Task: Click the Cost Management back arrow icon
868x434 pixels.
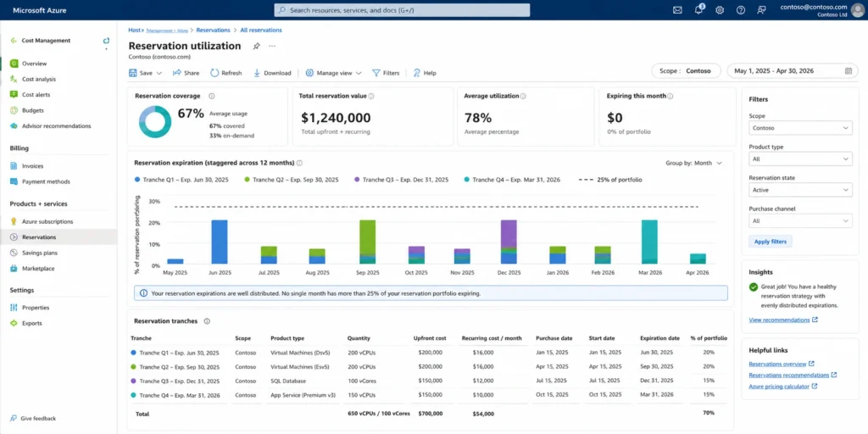Action: click(x=14, y=41)
